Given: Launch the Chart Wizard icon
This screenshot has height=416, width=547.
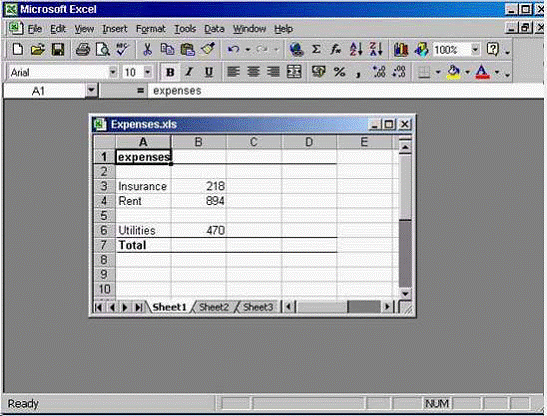Looking at the screenshot, I should [x=401, y=50].
